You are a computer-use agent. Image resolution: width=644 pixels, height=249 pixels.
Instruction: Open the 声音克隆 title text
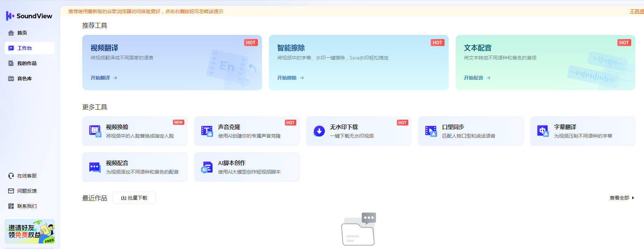[x=229, y=127]
